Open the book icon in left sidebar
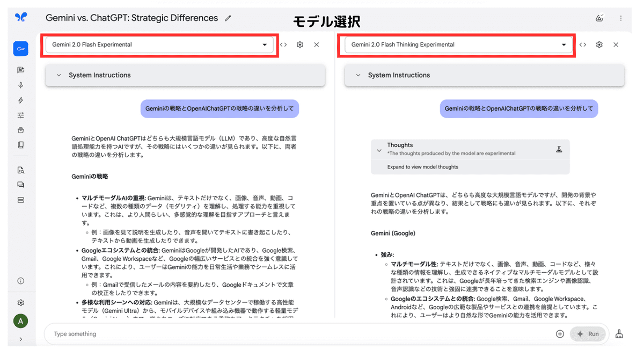The width and height of the screenshot is (644, 350). pos(21,145)
